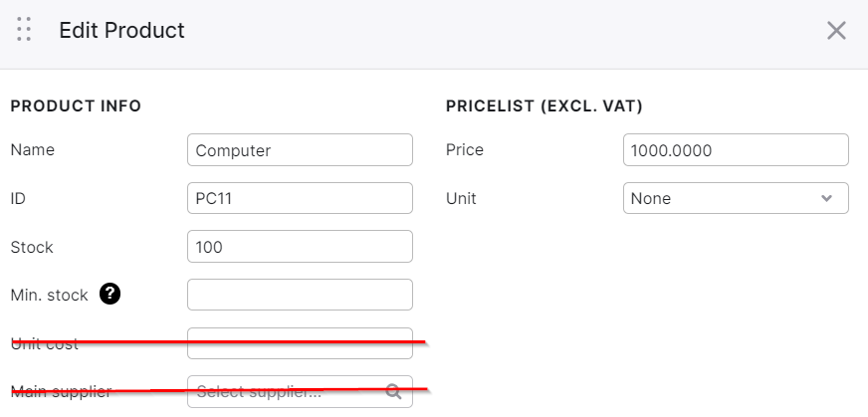Click the Min. stock label

49,296
